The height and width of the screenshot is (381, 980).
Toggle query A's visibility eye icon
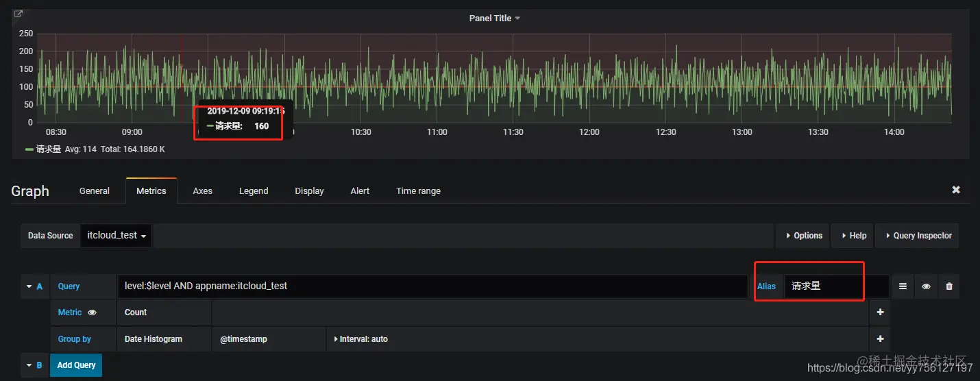[926, 286]
